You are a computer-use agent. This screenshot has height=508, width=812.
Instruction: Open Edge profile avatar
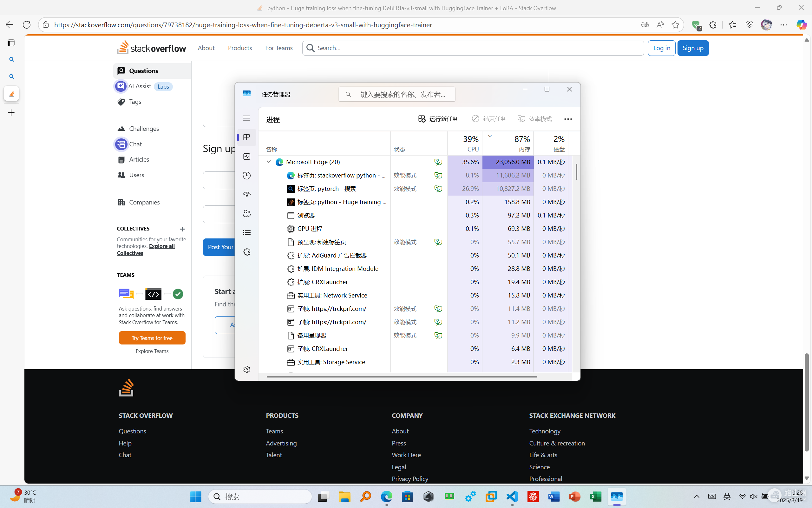coord(766,24)
